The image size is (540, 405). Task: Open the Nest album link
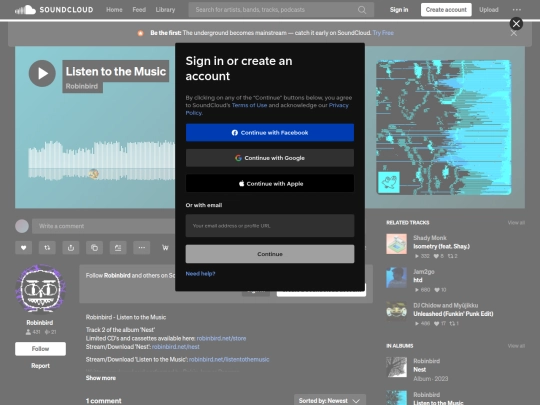[x=419, y=370]
